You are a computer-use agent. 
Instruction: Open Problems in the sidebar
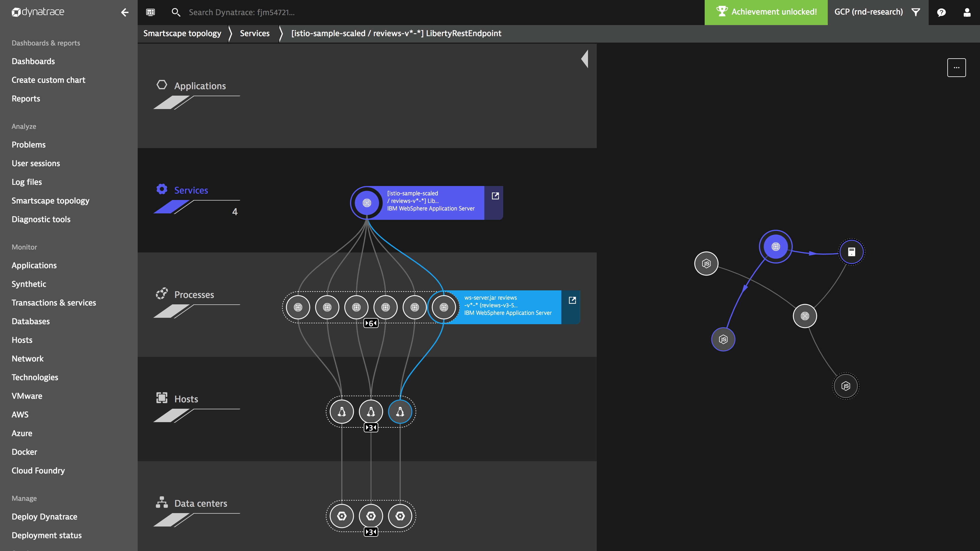click(x=29, y=145)
